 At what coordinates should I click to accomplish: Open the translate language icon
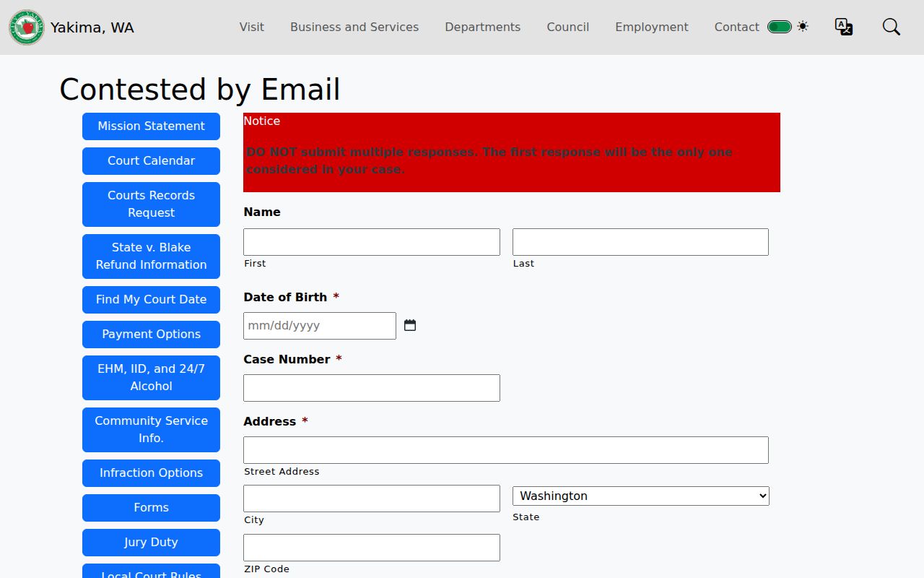pos(844,27)
